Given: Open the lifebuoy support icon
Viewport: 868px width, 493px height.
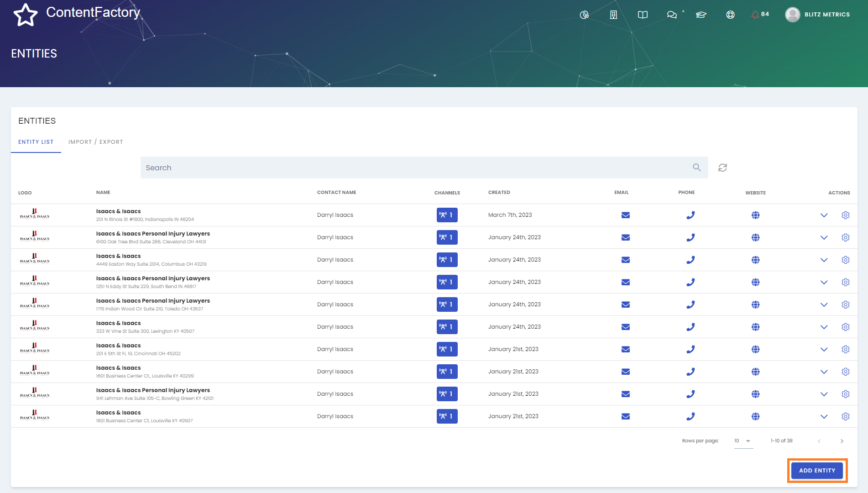Looking at the screenshot, I should click(x=730, y=15).
